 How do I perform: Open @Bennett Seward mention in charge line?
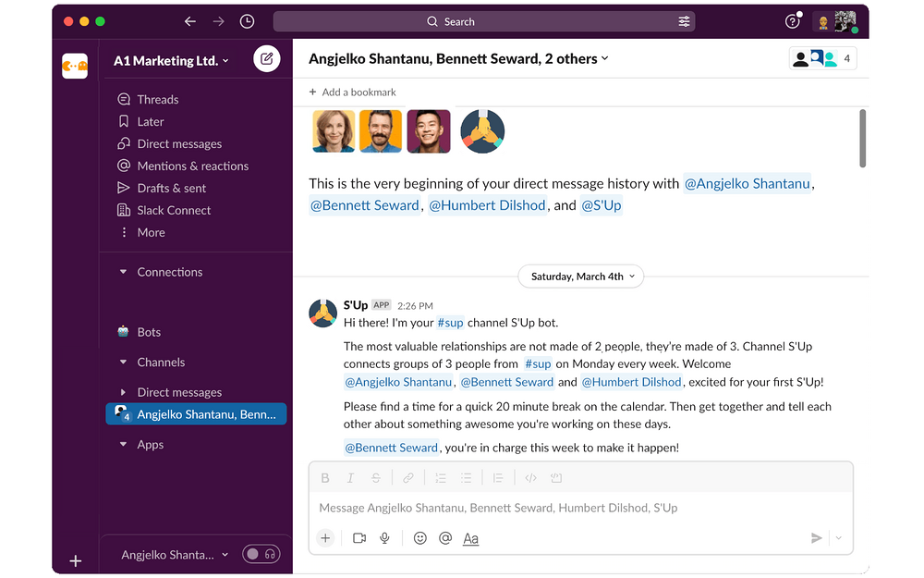[x=391, y=449]
